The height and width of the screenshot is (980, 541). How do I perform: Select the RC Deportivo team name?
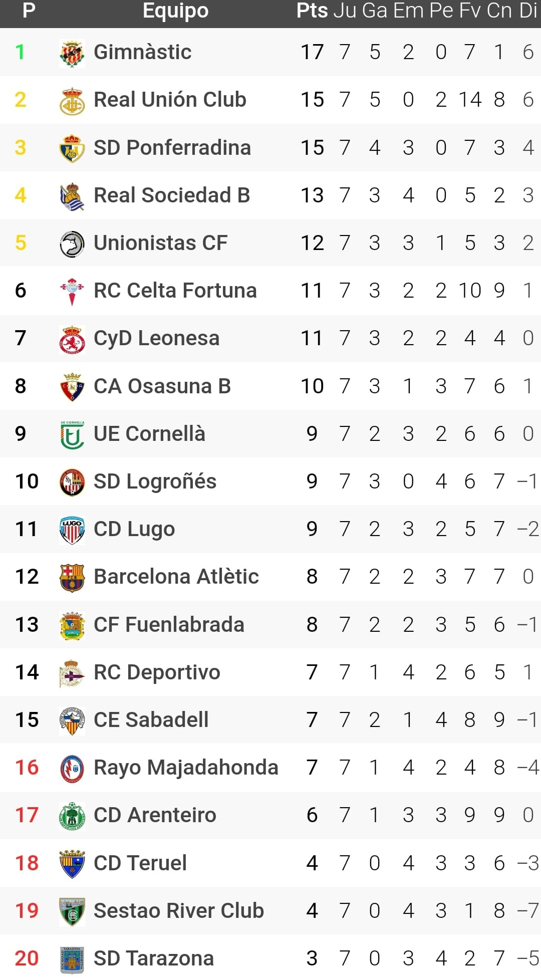(x=157, y=672)
